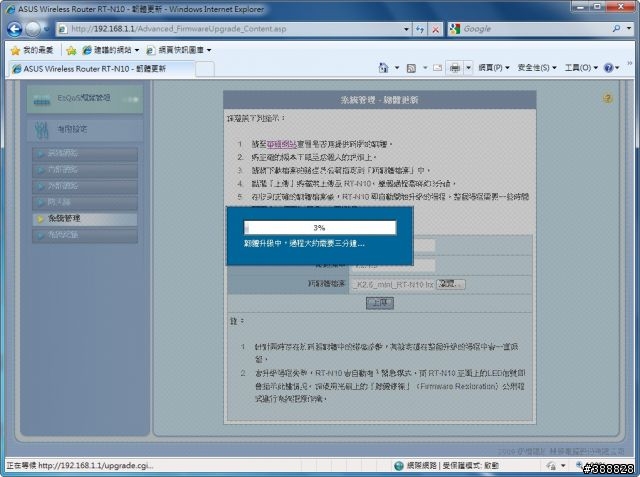The width and height of the screenshot is (640, 477).
Task: Open the 安全性(S) Safety menu
Action: (537, 68)
